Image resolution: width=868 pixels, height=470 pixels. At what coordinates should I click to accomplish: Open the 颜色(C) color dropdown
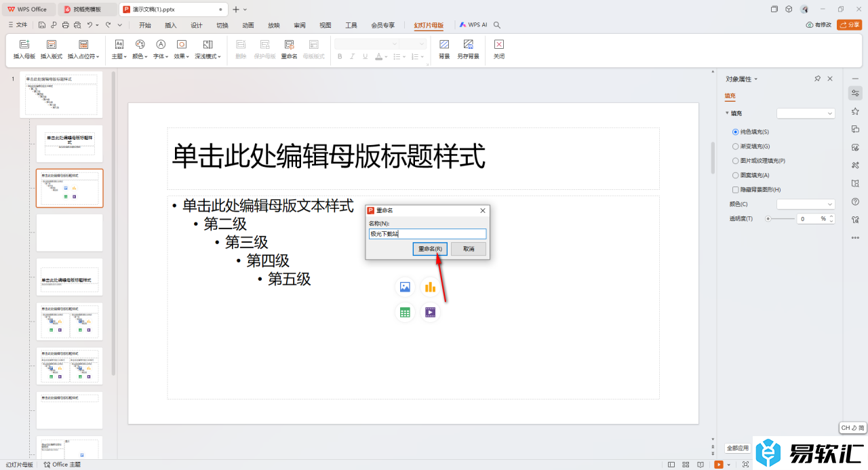tap(806, 204)
